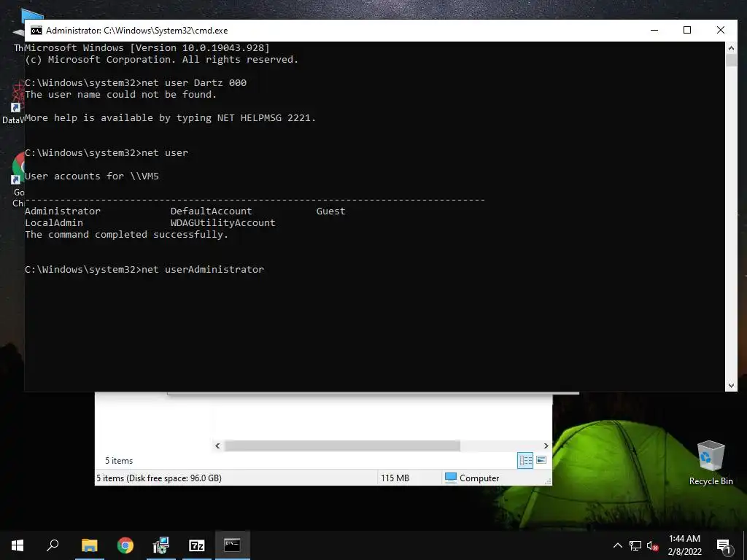747x560 pixels.
Task: Click the 'NET HELPMSG 2221' help line
Action: point(170,117)
